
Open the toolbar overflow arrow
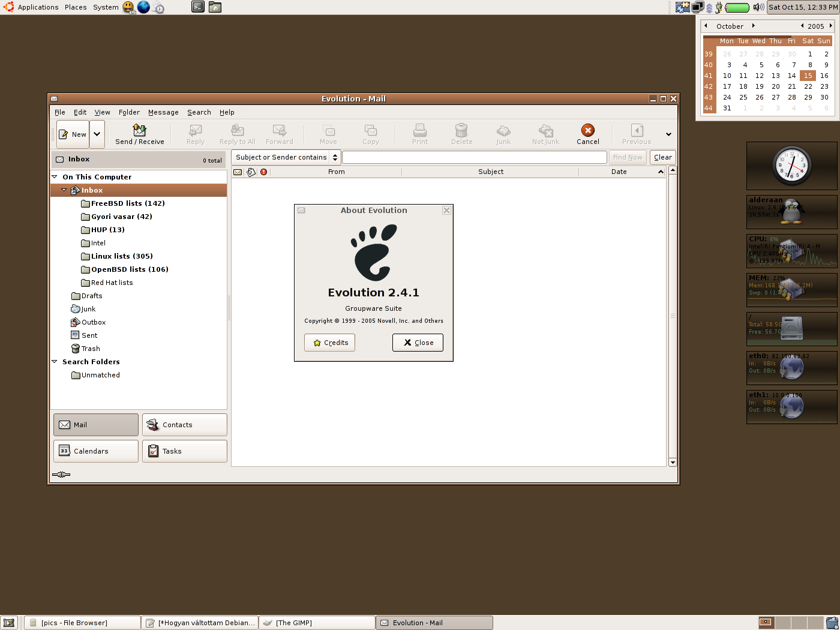(668, 134)
